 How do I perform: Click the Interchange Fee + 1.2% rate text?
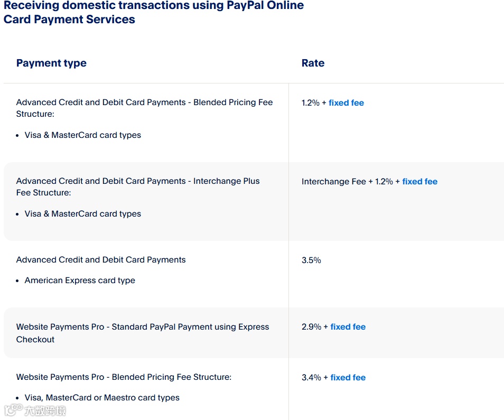(x=347, y=182)
